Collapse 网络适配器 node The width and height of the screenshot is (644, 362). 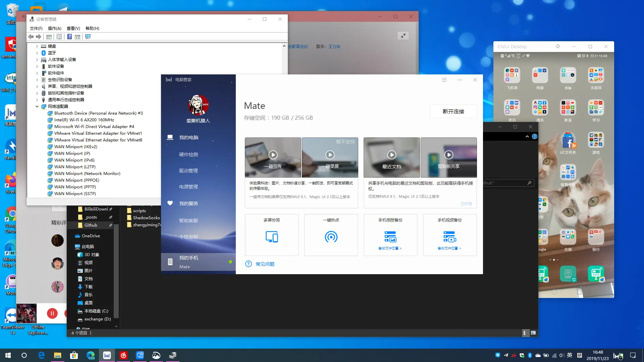coord(37,107)
